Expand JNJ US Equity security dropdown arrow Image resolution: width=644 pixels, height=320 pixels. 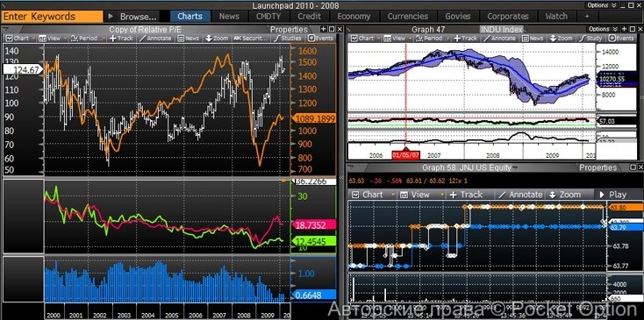pos(515,167)
